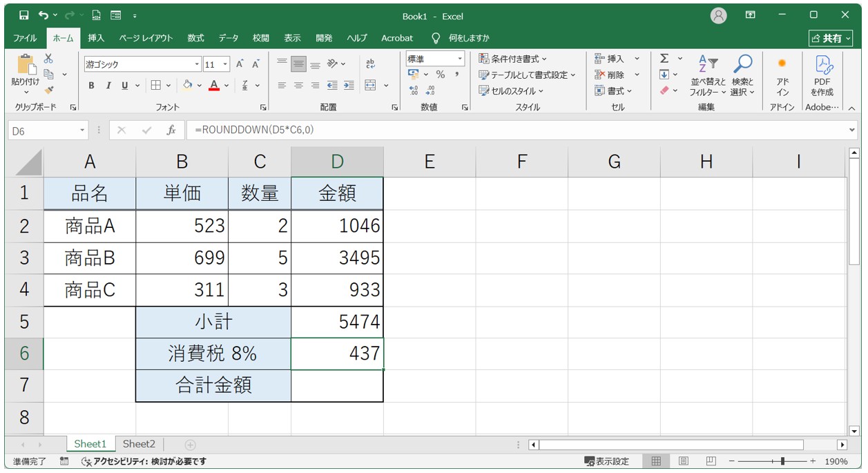Increase indent in alignment group
The width and height of the screenshot is (868, 473).
tap(349, 85)
